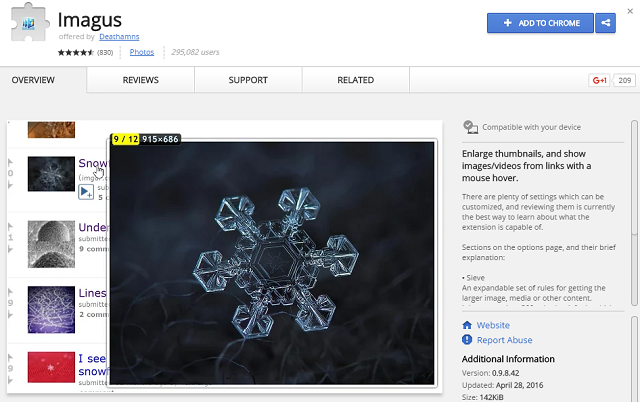This screenshot has width=640, height=402.
Task: Upvote the Snow post
Action: click(10, 163)
